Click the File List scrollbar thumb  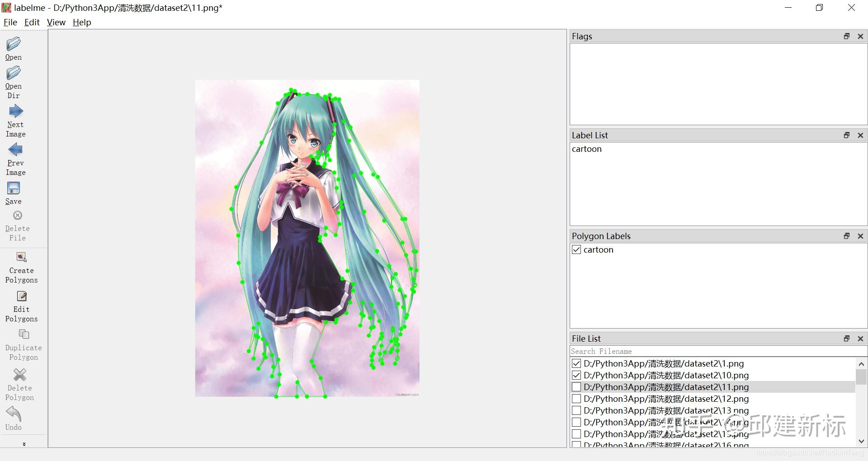pyautogui.click(x=861, y=376)
